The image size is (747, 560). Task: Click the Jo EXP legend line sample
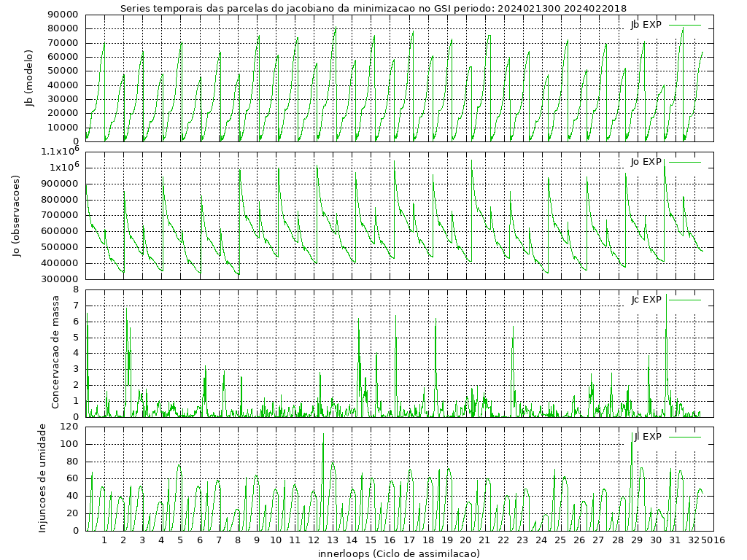tap(685, 162)
